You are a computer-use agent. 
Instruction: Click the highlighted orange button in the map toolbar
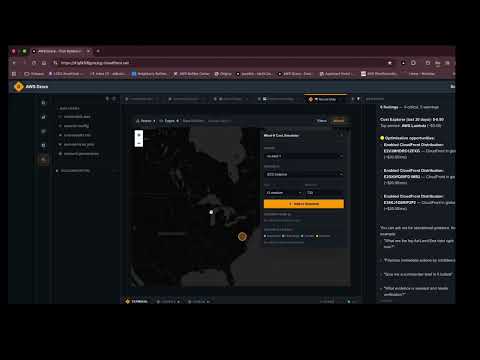(x=339, y=121)
